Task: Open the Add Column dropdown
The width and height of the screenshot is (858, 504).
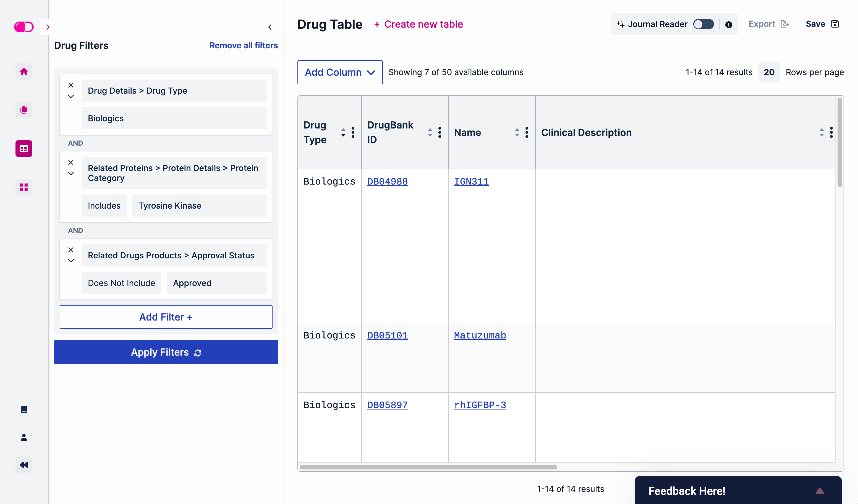Action: (340, 72)
